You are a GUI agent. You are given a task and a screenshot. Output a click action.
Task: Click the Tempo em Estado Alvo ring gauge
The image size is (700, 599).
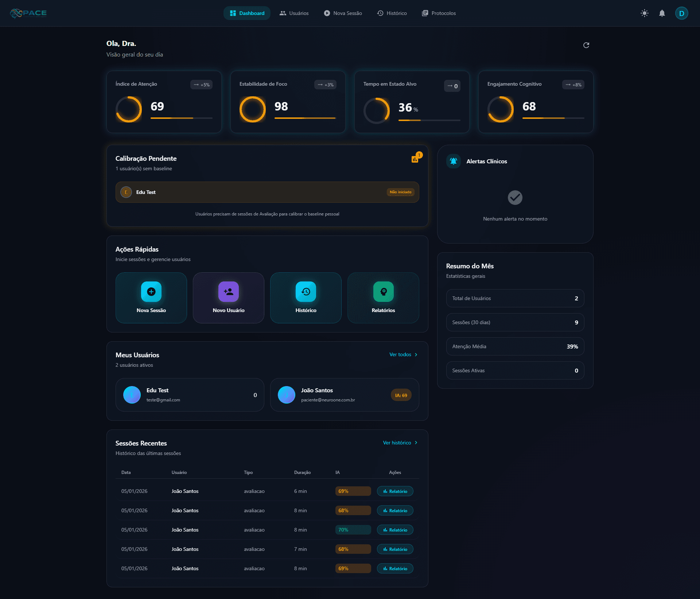(377, 110)
